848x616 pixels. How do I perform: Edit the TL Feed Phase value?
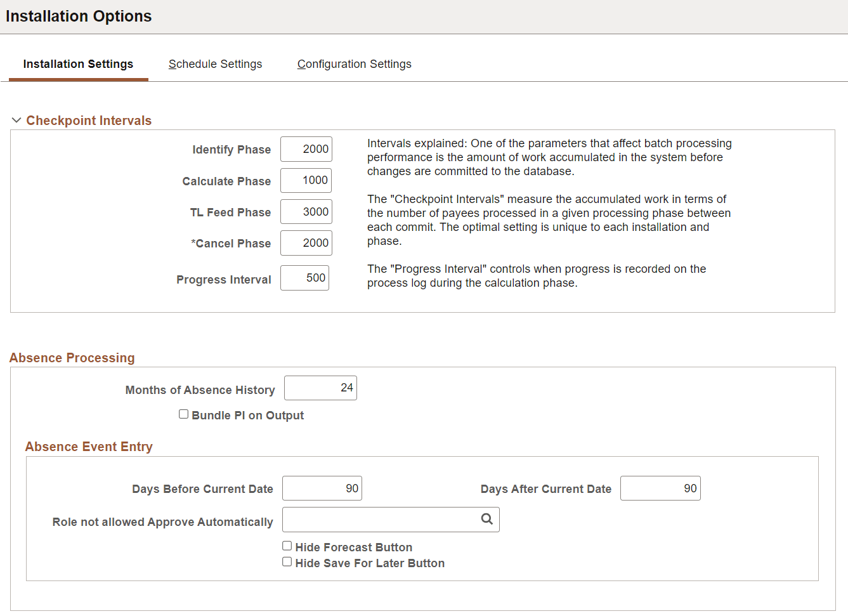[306, 211]
